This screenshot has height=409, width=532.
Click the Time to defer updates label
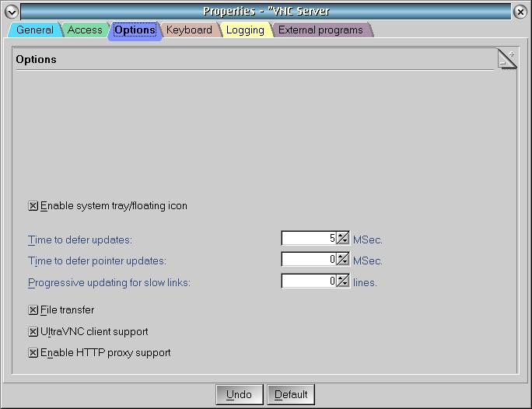[x=80, y=240]
